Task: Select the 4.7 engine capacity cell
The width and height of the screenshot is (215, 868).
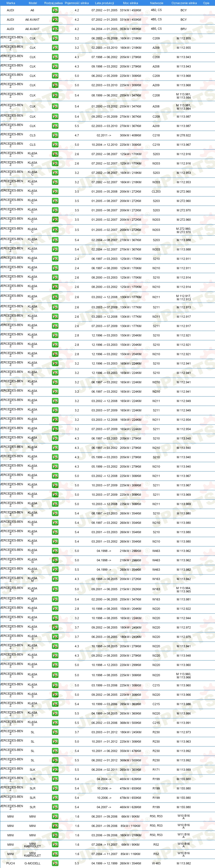Action: [x=77, y=136]
